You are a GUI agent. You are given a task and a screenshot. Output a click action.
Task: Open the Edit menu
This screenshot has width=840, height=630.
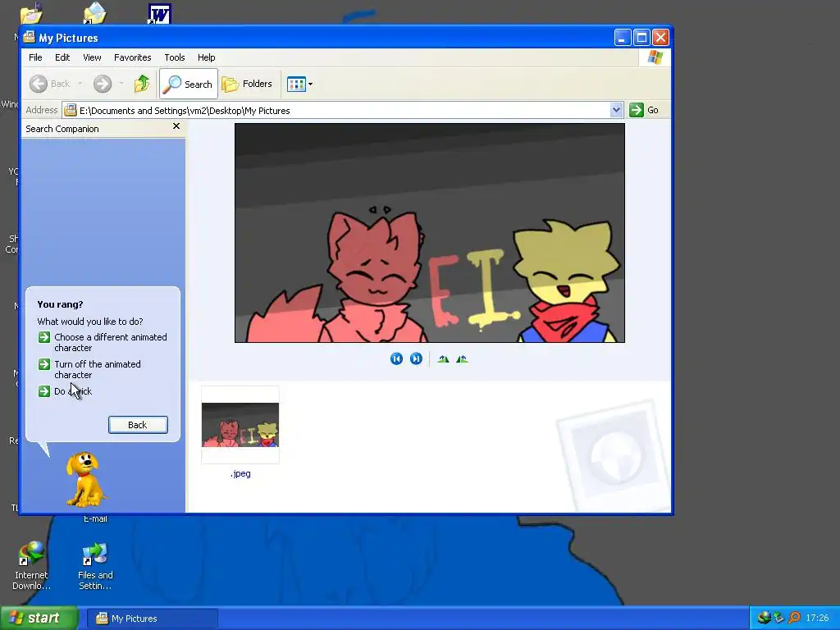tap(62, 57)
